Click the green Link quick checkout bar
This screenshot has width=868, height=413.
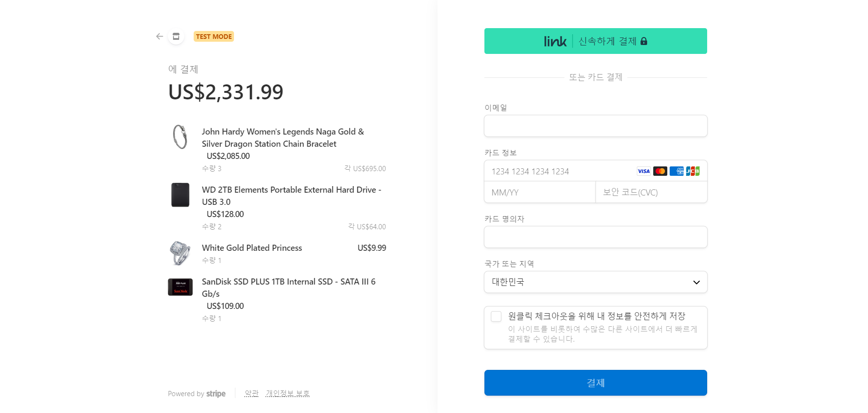[x=595, y=41]
